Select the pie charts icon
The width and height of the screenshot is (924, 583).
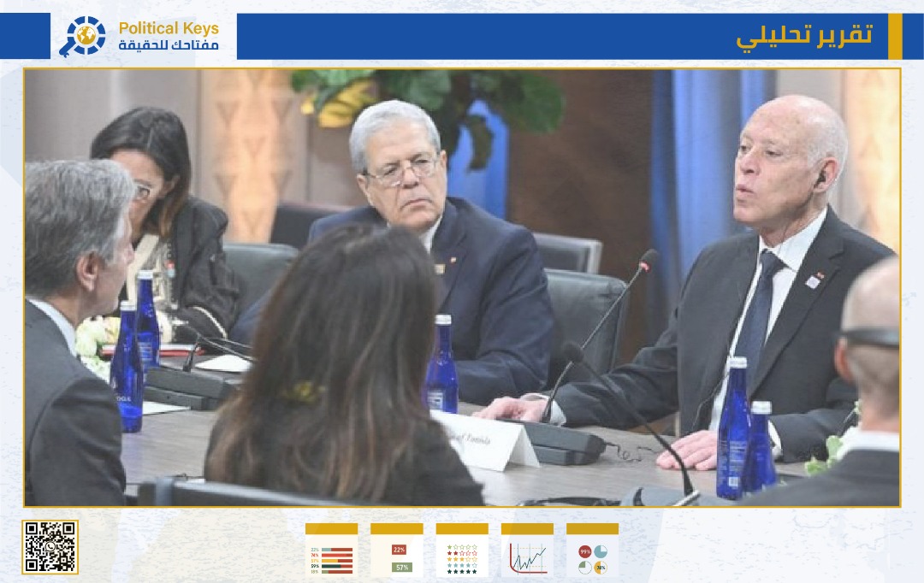[x=592, y=551]
